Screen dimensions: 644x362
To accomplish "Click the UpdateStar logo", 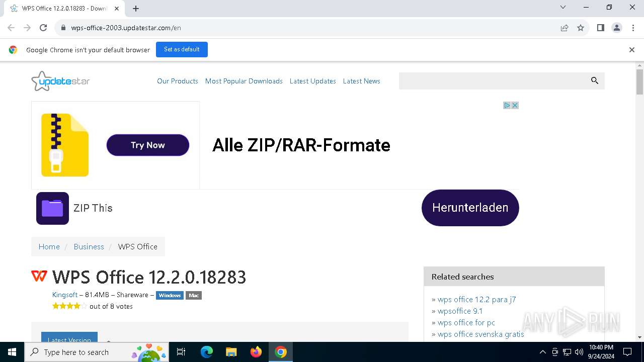I will tap(60, 81).
